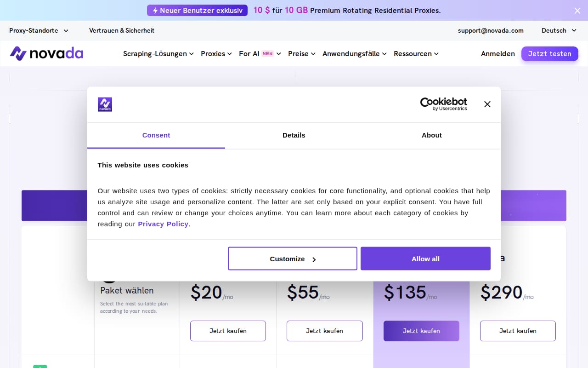The image size is (588, 368).
Task: Open the Cookiebot by Usercentrics logo
Action: click(443, 104)
